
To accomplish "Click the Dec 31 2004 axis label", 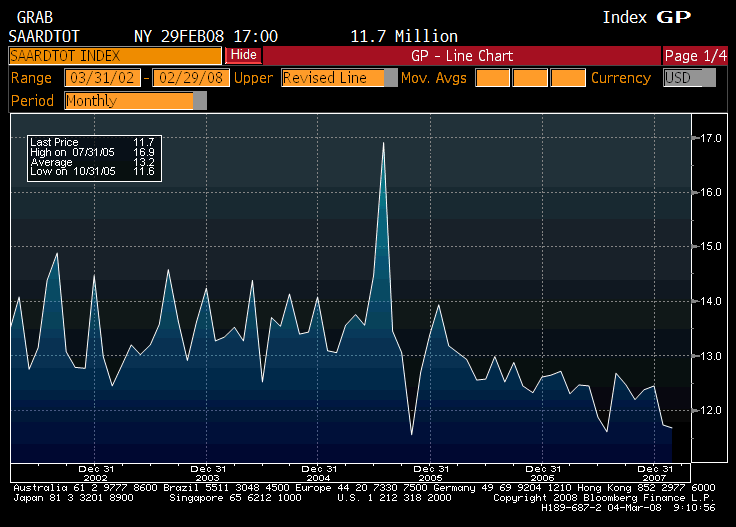I will tap(319, 473).
